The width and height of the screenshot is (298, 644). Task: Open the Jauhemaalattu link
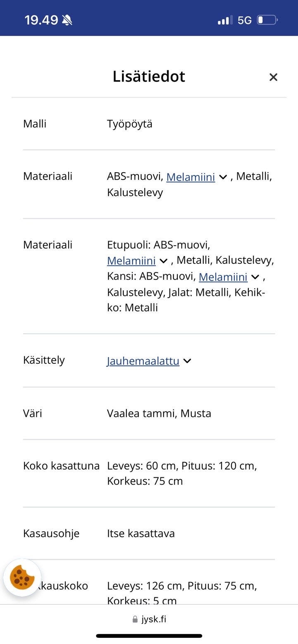click(143, 360)
